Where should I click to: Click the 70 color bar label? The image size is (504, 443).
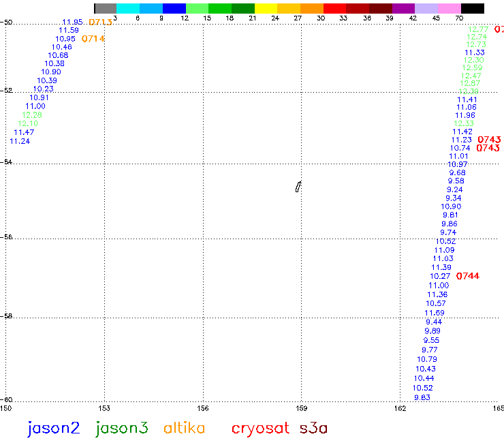tap(459, 18)
